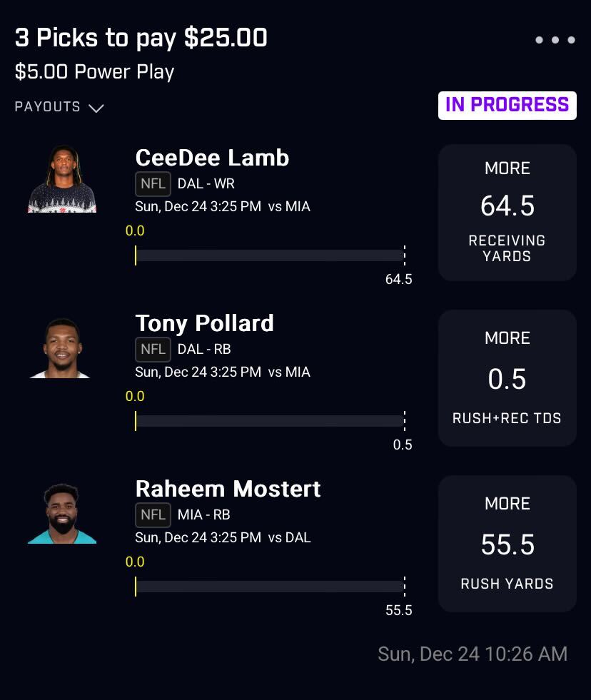Select CeeDee Lamb player name
The image size is (591, 700).
212,158
